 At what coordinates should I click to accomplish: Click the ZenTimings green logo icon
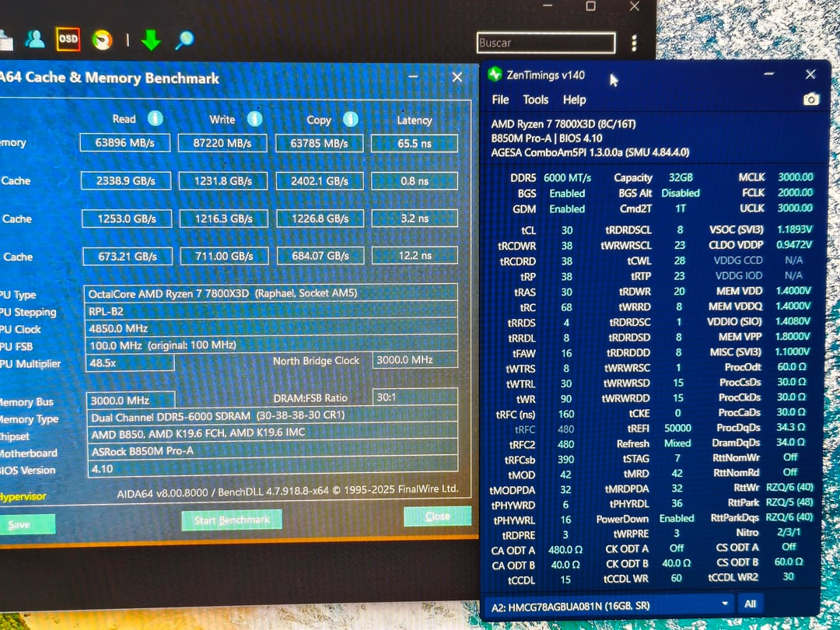(x=495, y=74)
